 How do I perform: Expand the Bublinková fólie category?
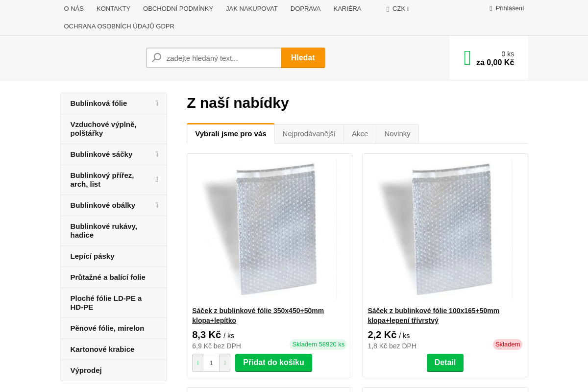click(x=156, y=103)
